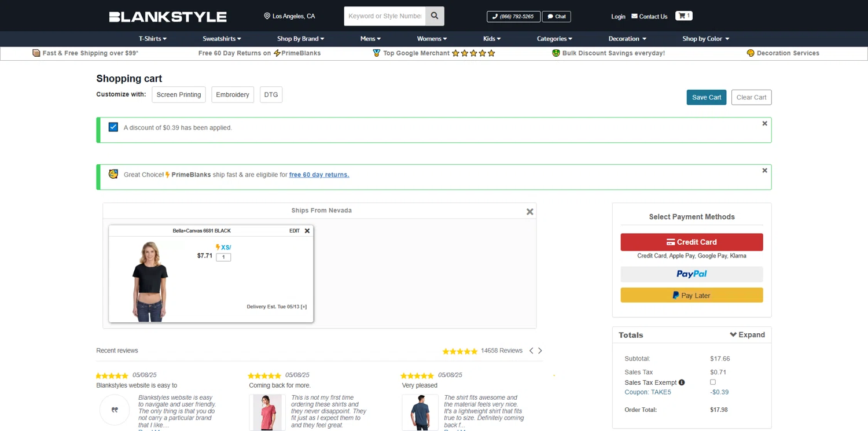Close the Ships From Nevada panel
868x431 pixels.
(x=529, y=212)
